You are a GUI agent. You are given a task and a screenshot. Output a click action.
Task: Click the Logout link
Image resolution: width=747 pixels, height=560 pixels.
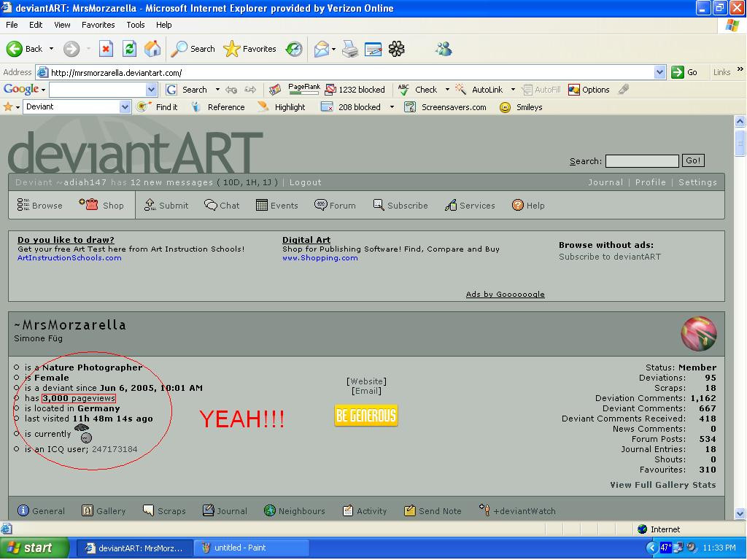pyautogui.click(x=306, y=182)
